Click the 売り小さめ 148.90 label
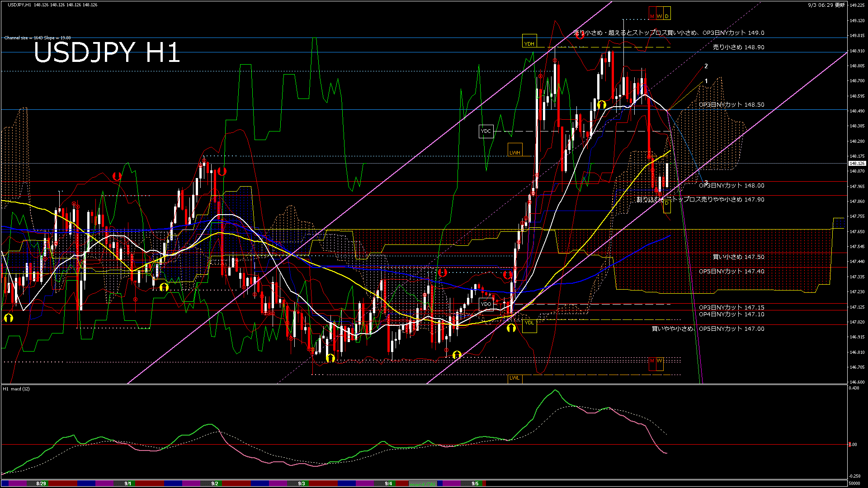The height and width of the screenshot is (488, 868). click(739, 47)
